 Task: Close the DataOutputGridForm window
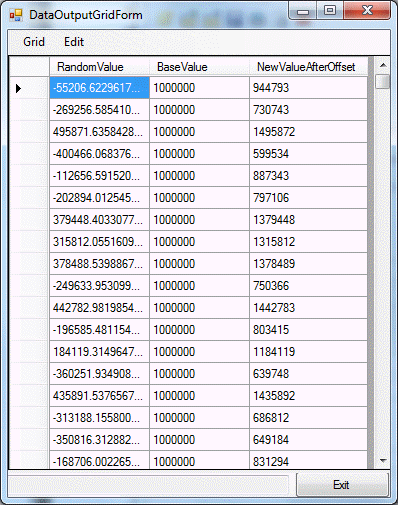coord(367,11)
